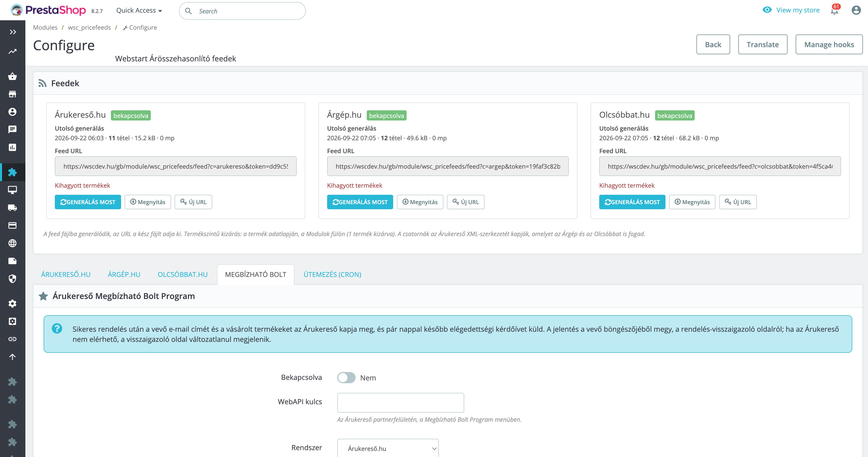Viewport: 868px width, 457px height.
Task: Open Advanced Parameters via the boxed-gear icon
Action: click(x=12, y=321)
